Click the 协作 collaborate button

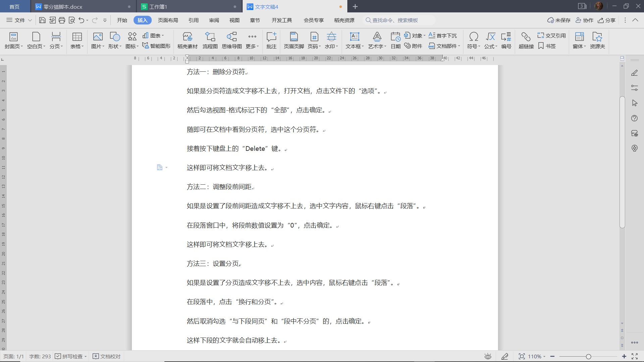(585, 20)
